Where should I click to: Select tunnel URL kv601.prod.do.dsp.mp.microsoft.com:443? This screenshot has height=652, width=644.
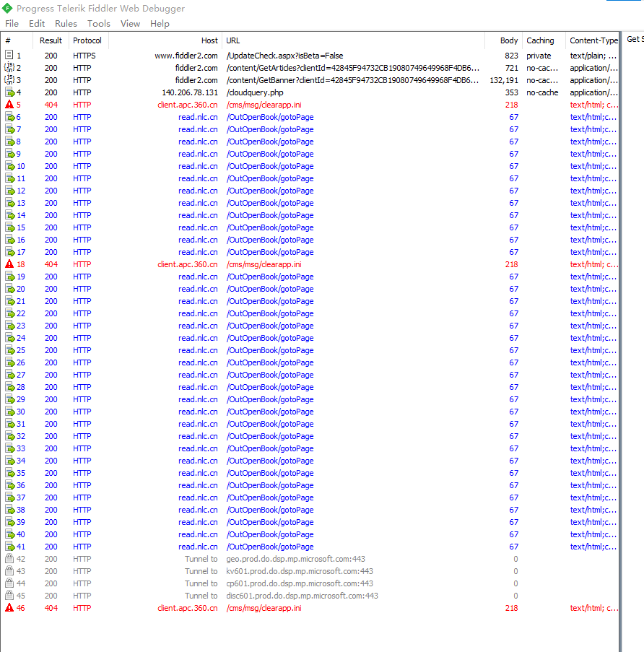[x=300, y=571]
